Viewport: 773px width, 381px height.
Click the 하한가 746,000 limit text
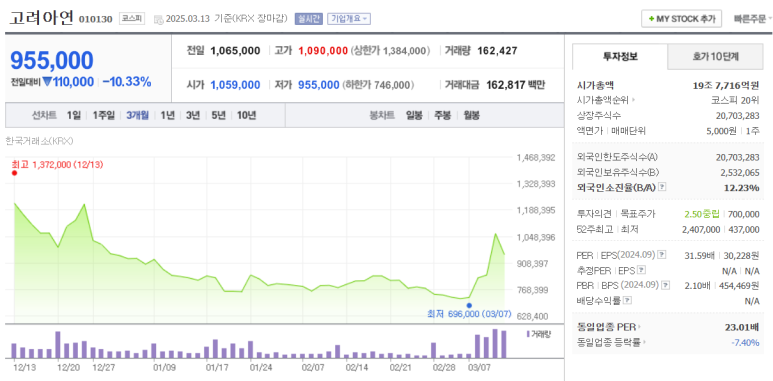pos(378,85)
